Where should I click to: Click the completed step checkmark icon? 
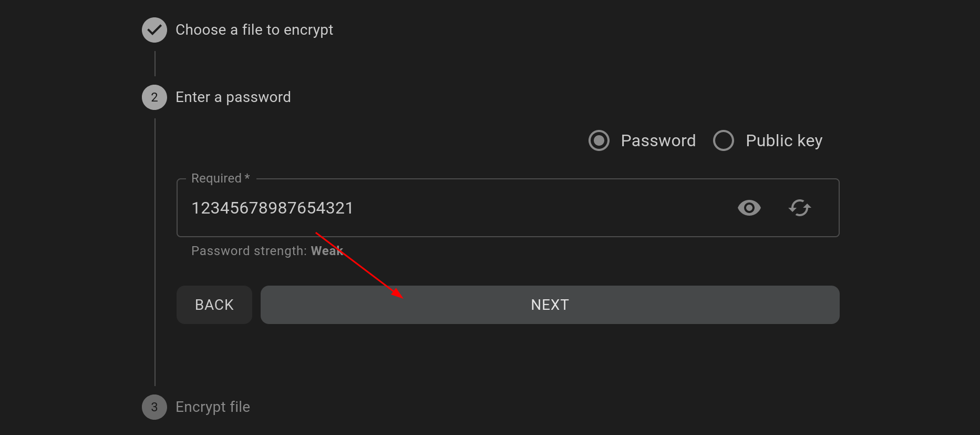tap(154, 30)
